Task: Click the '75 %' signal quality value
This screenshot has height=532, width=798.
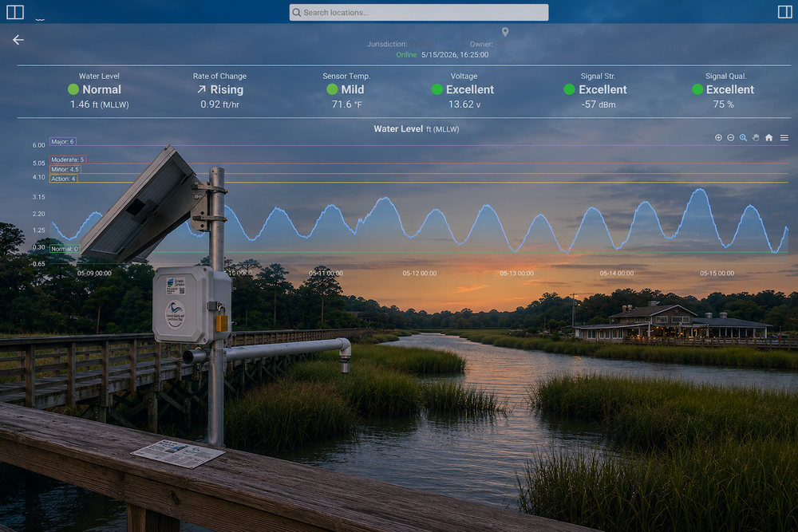Action: (x=723, y=104)
